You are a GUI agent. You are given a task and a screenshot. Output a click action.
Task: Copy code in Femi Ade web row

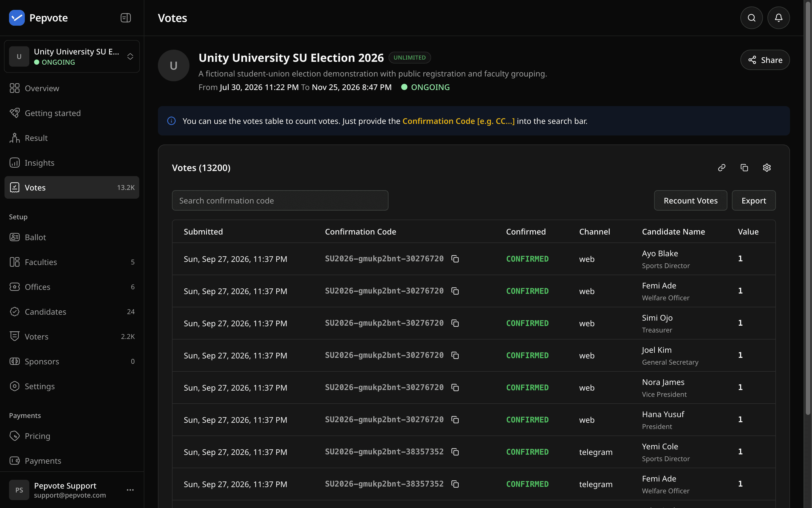(455, 291)
